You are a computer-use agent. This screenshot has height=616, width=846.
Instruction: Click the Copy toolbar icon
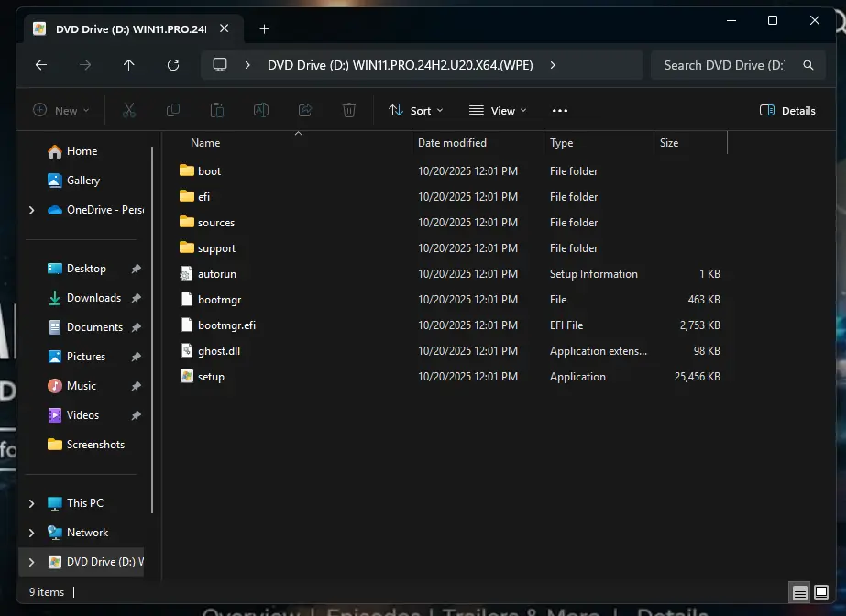[x=173, y=111]
